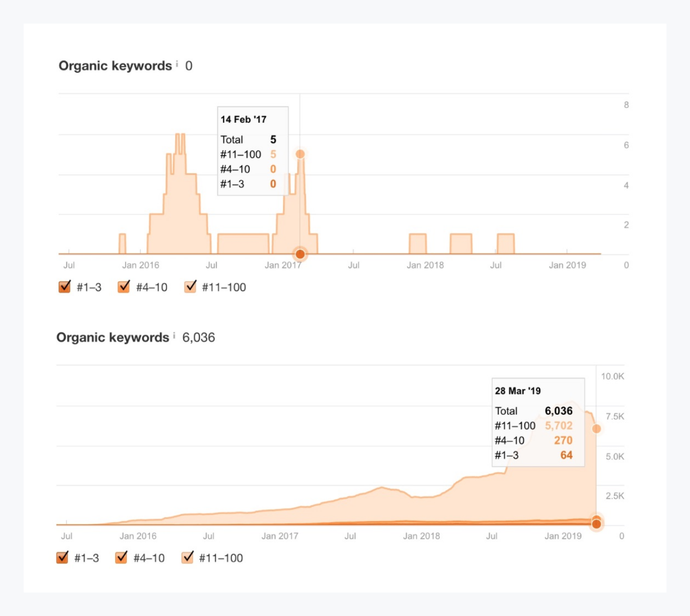Click the info icon beside bottom Organic keywords heading
This screenshot has height=616, width=690.
[175, 335]
